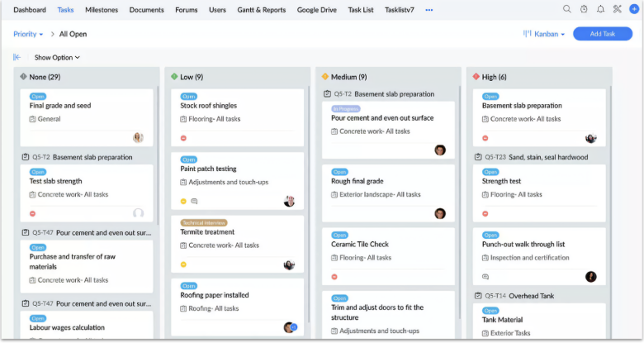
Task: Click yellow priority dot on Termite treatment
Action: (183, 264)
